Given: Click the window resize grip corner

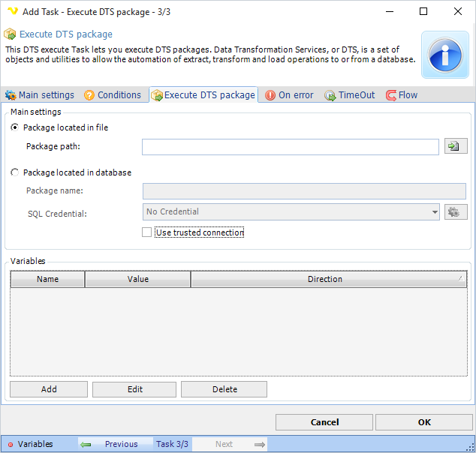Looking at the screenshot, I should (x=470, y=447).
